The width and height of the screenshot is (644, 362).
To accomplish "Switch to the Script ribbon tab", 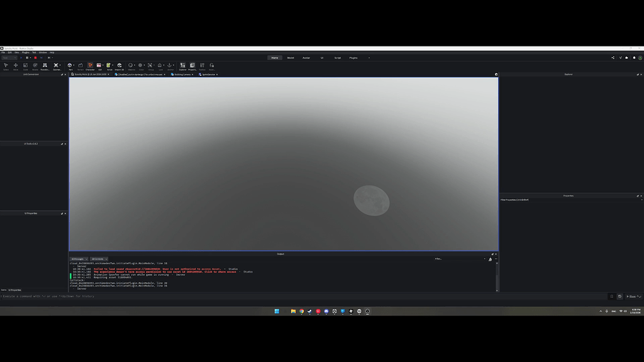I will coord(338,58).
